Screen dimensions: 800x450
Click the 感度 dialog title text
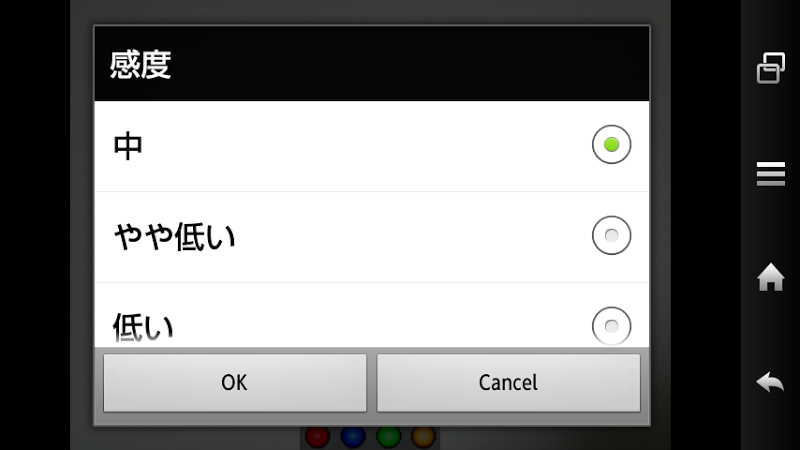point(140,65)
